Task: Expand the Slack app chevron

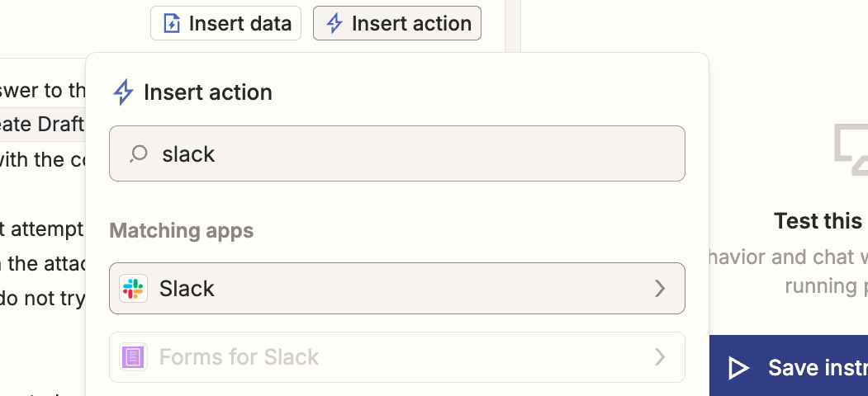Action: (659, 289)
